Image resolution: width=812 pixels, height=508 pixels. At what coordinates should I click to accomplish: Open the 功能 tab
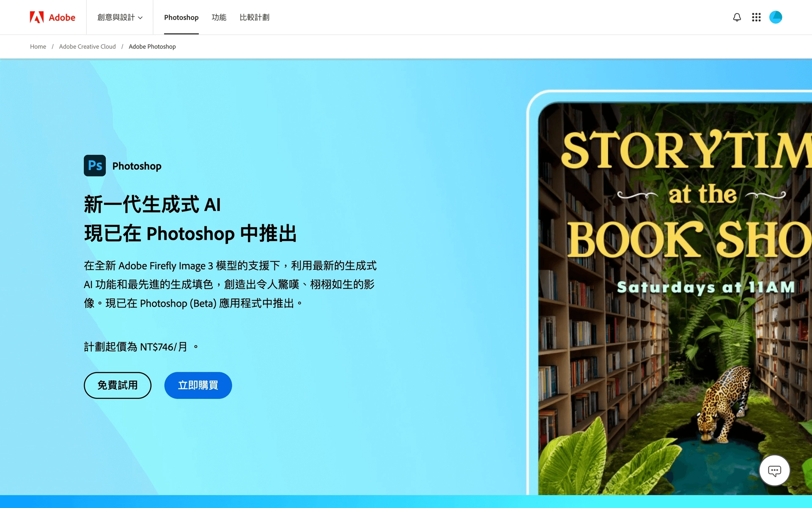(x=219, y=17)
